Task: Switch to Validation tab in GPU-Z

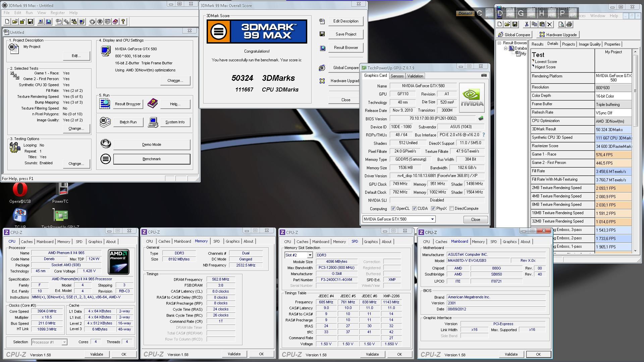Action: point(415,76)
